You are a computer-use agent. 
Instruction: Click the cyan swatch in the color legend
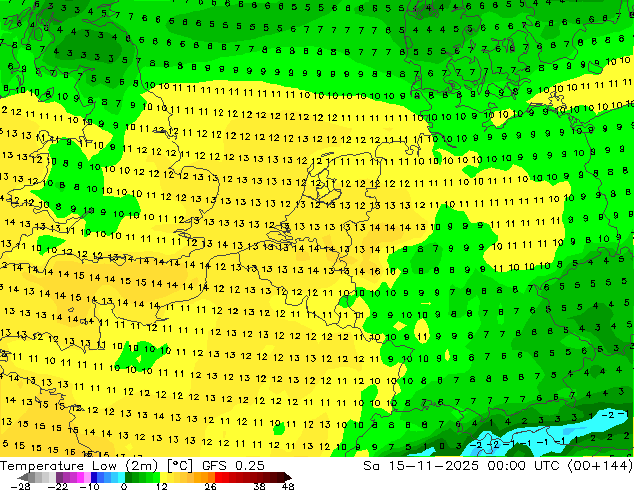[121, 477]
